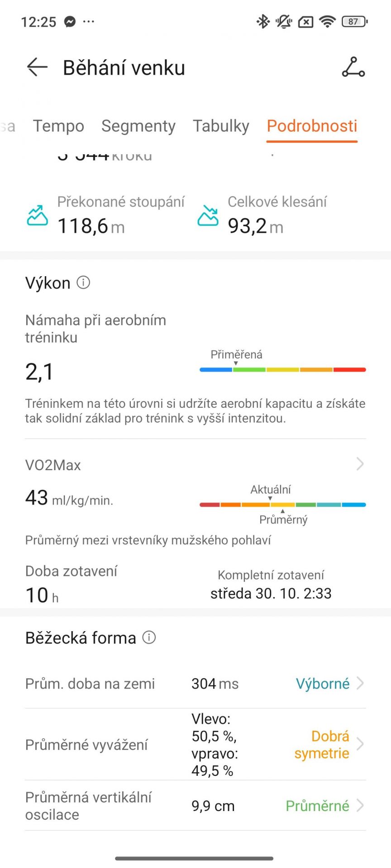Tap the info icon beside Výkon
Image resolution: width=391 pixels, height=868 pixels.
click(x=83, y=283)
